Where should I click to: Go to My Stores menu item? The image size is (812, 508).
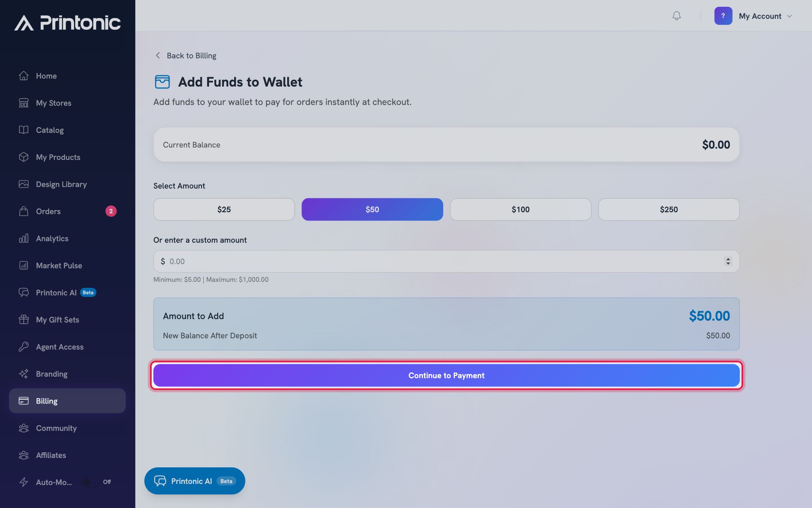click(67, 103)
